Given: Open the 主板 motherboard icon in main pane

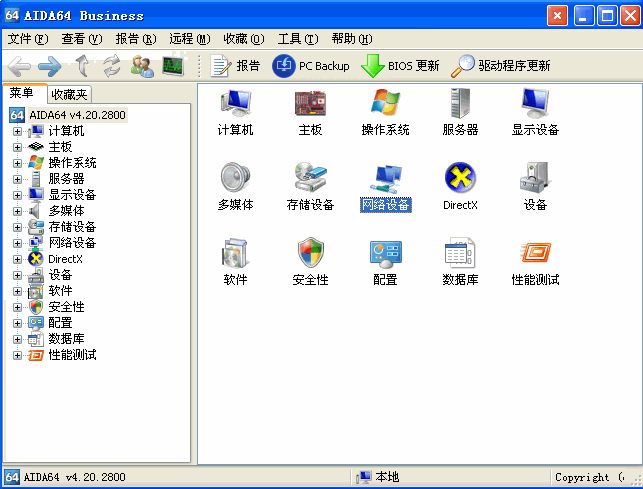Looking at the screenshot, I should [310, 112].
